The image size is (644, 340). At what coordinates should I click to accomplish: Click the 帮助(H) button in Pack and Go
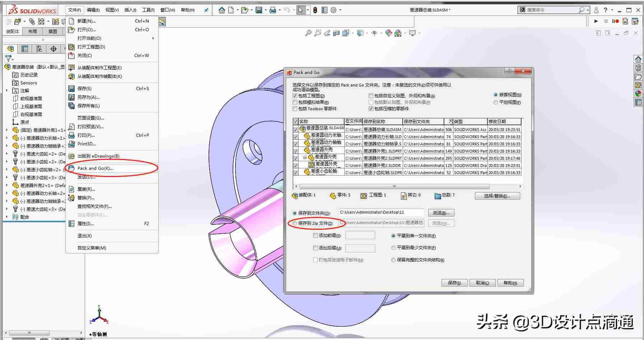point(510,283)
